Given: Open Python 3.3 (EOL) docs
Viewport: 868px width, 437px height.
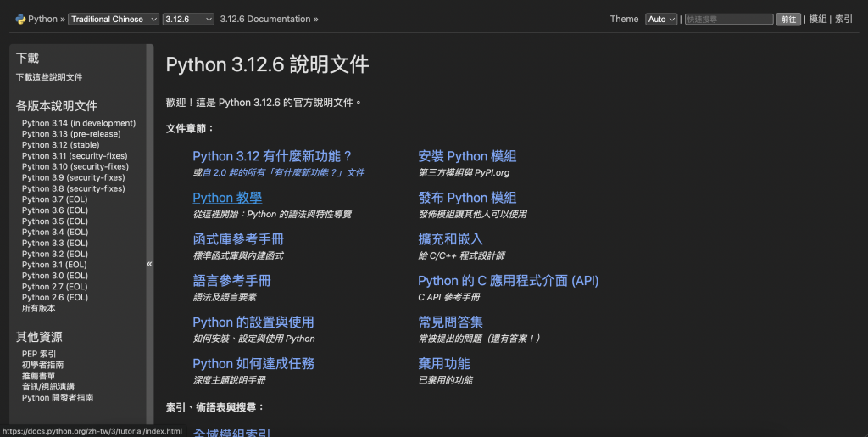Looking at the screenshot, I should (55, 243).
